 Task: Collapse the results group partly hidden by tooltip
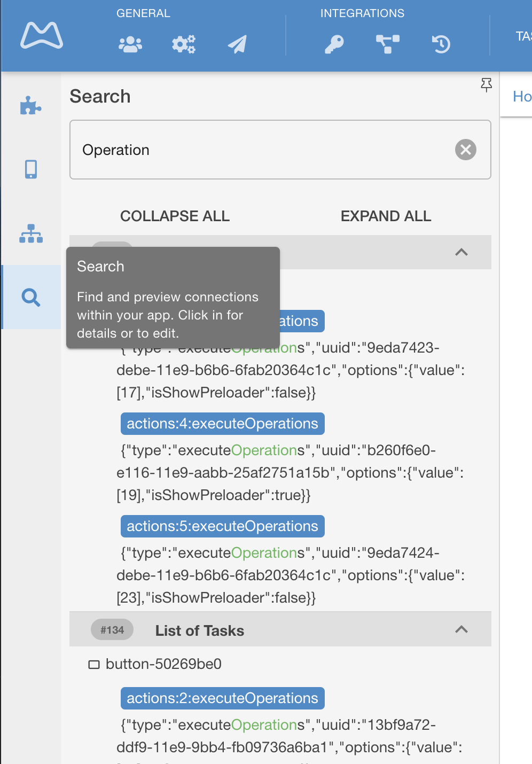pyautogui.click(x=461, y=252)
